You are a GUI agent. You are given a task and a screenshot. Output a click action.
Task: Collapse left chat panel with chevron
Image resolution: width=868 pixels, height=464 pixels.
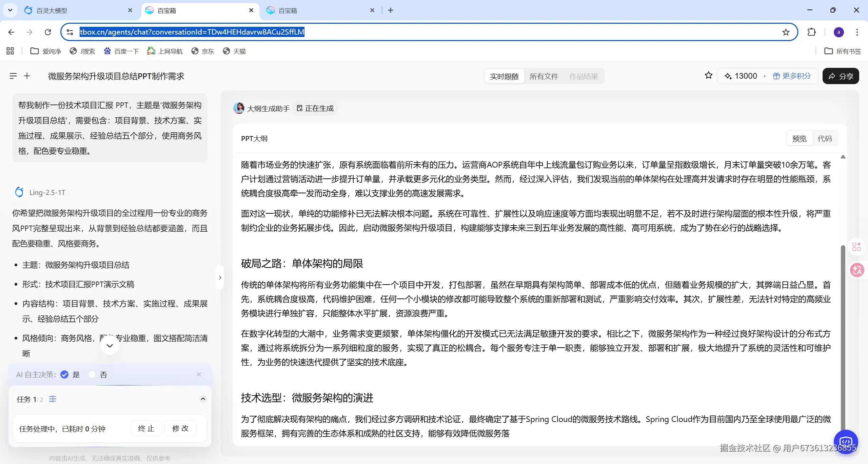220,277
